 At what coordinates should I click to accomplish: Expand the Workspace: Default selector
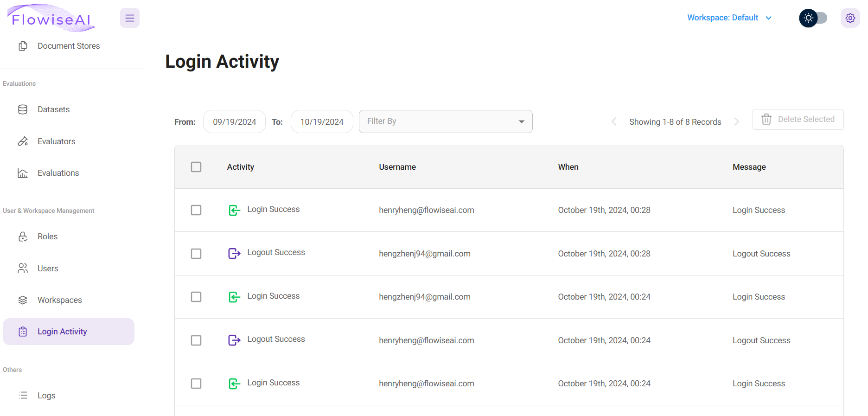click(729, 18)
